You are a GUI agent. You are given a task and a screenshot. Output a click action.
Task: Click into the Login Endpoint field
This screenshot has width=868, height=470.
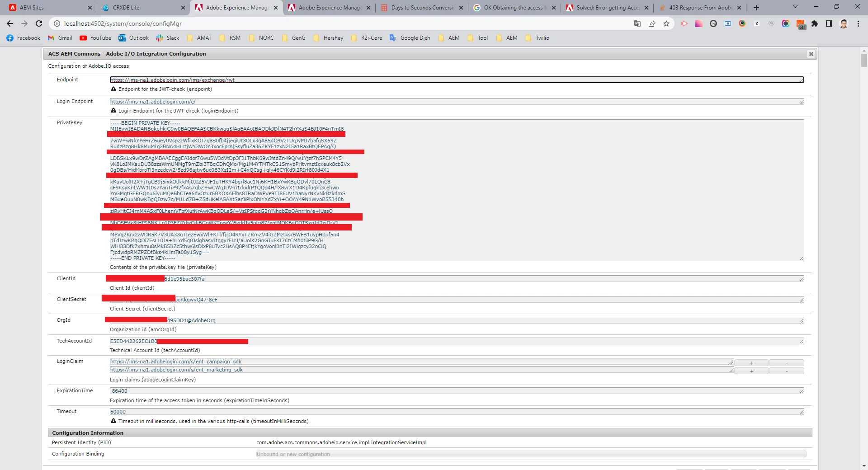coord(457,102)
